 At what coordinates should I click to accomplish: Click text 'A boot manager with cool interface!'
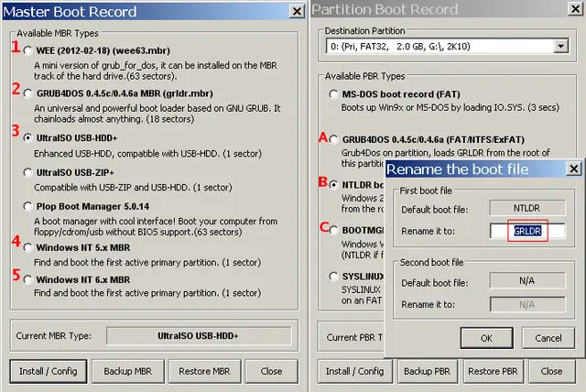104,222
